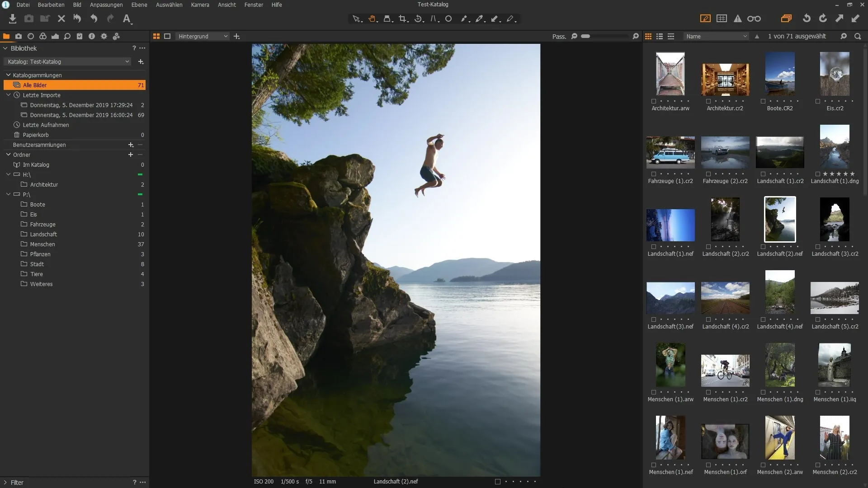This screenshot has width=868, height=488.
Task: Rotate image left with the counterclockwise arrow
Action: [807, 19]
